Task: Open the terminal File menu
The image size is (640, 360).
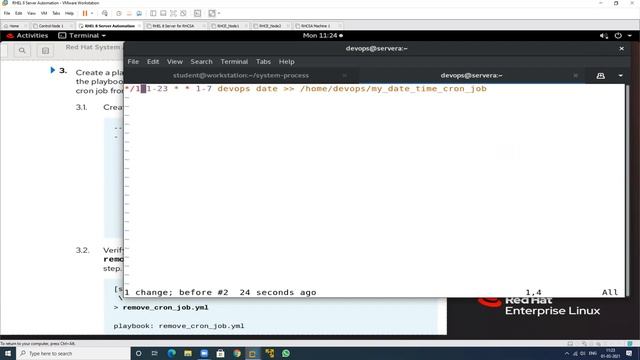Action: 133,62
